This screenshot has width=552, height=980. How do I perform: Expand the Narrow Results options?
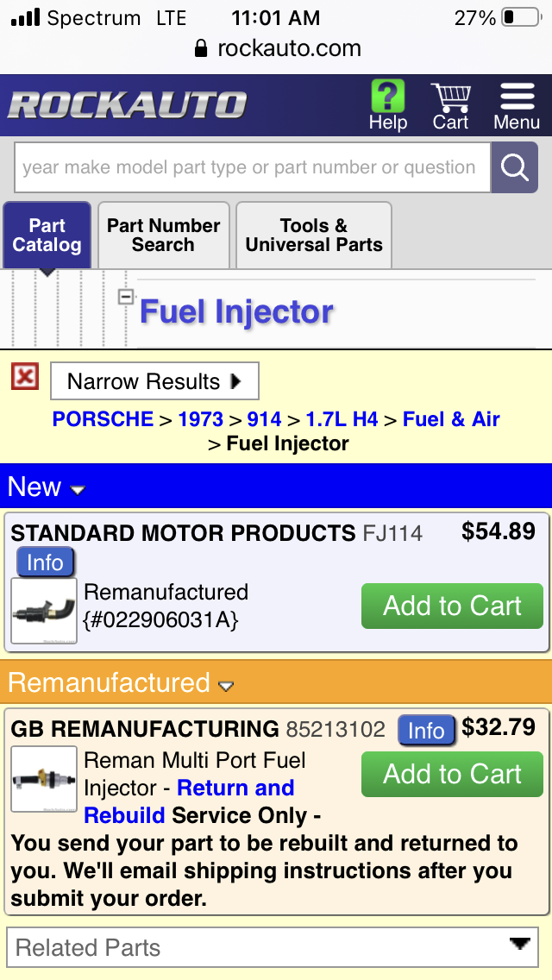154,381
